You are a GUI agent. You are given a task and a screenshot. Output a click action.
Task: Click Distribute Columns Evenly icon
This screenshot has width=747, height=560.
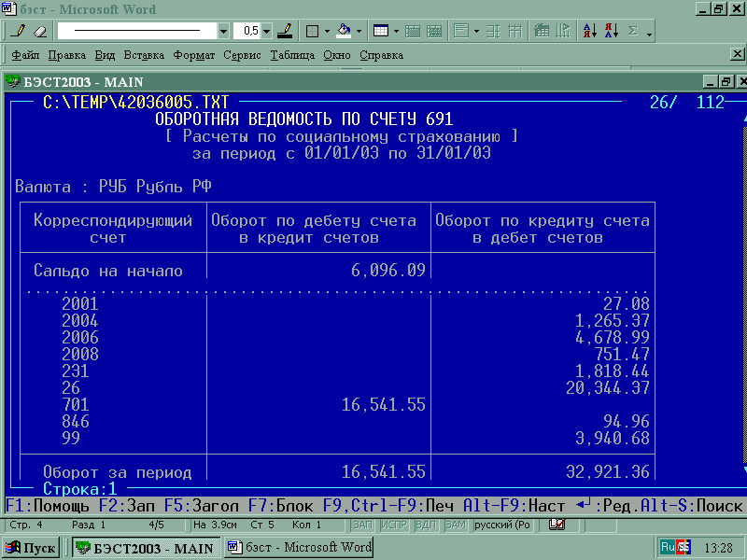(514, 32)
